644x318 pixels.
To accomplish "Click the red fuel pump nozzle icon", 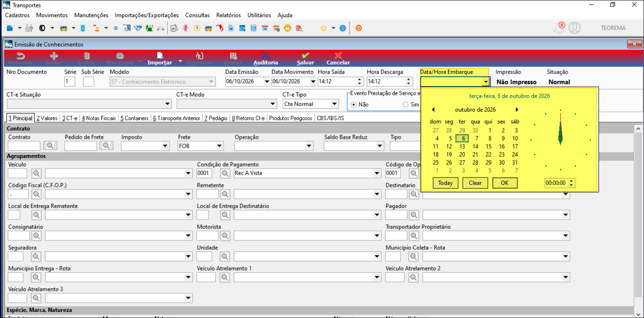I will (x=220, y=28).
